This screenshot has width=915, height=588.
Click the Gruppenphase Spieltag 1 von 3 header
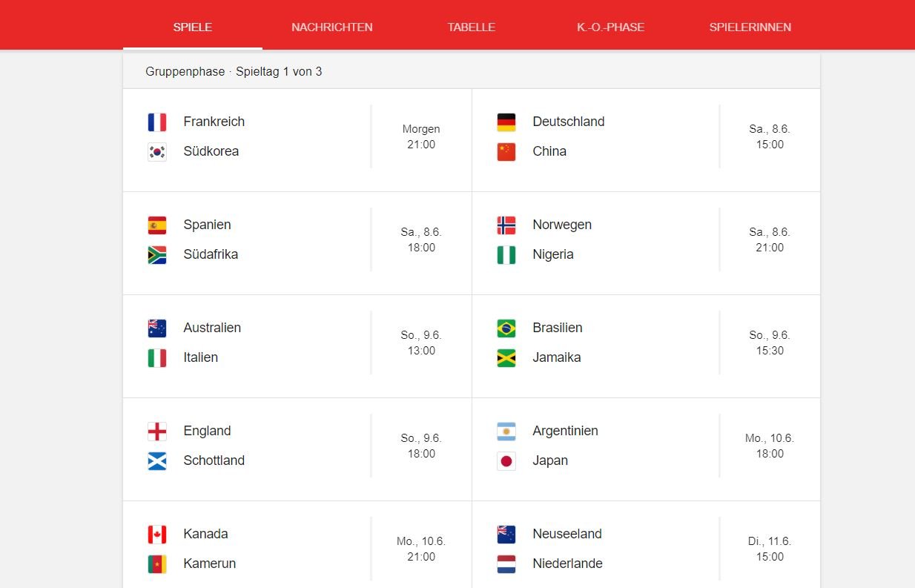[x=234, y=72]
